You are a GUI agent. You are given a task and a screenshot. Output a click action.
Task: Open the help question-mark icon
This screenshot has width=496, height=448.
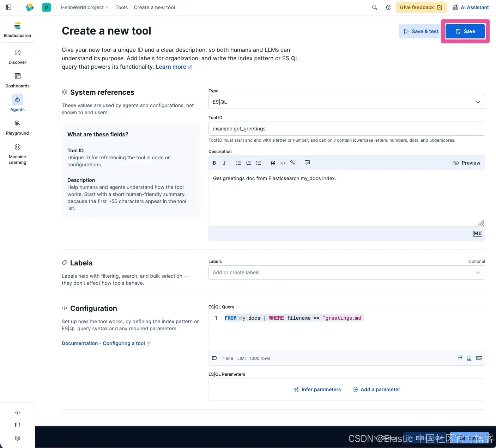point(389,7)
